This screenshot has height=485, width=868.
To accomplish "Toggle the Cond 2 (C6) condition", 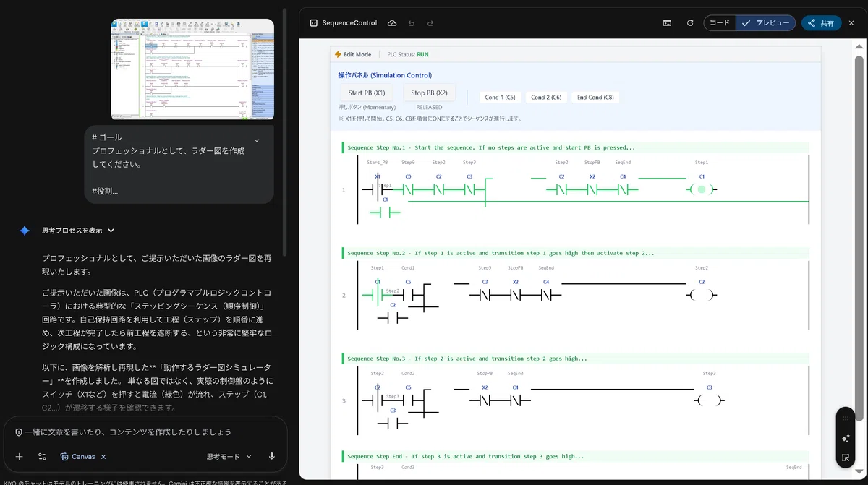I will pos(546,97).
